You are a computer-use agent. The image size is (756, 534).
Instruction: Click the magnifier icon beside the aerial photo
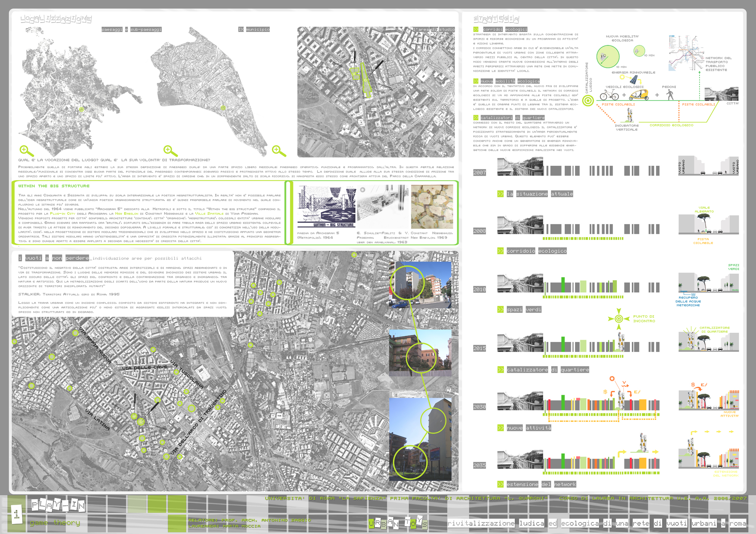pyautogui.click(x=278, y=151)
